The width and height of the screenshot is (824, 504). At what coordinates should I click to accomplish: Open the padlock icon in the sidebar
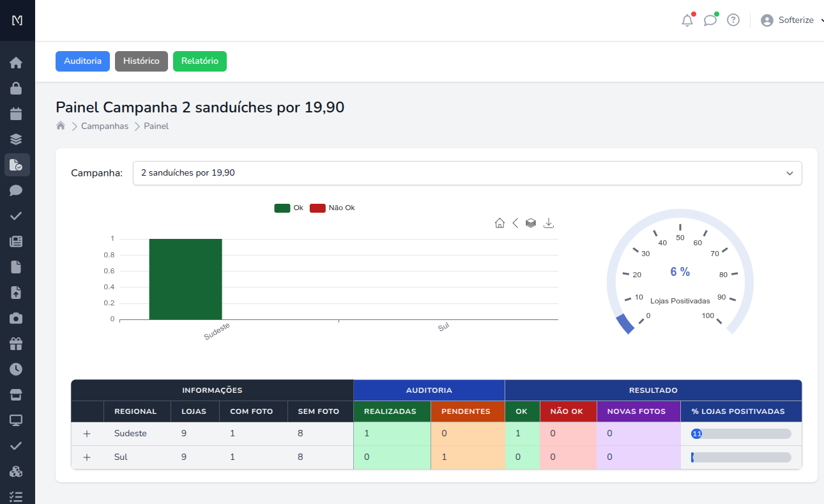(x=17, y=88)
